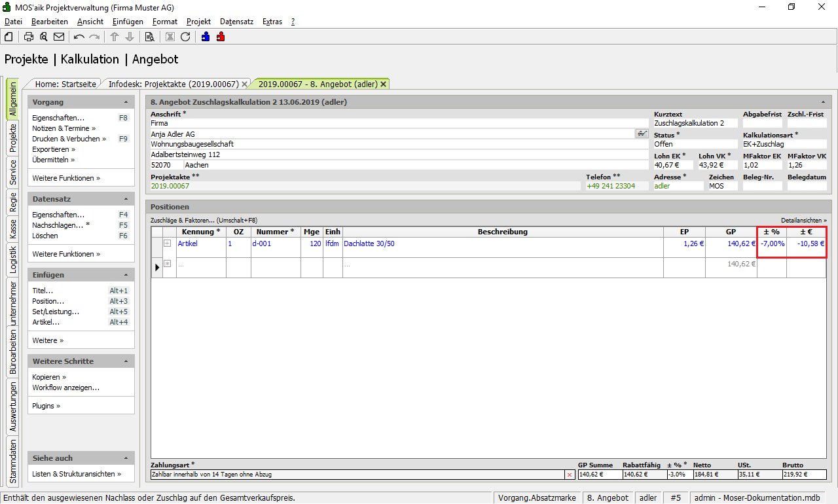Click the blue puzzle piece icon
This screenshot has height=504, width=838.
(x=206, y=37)
